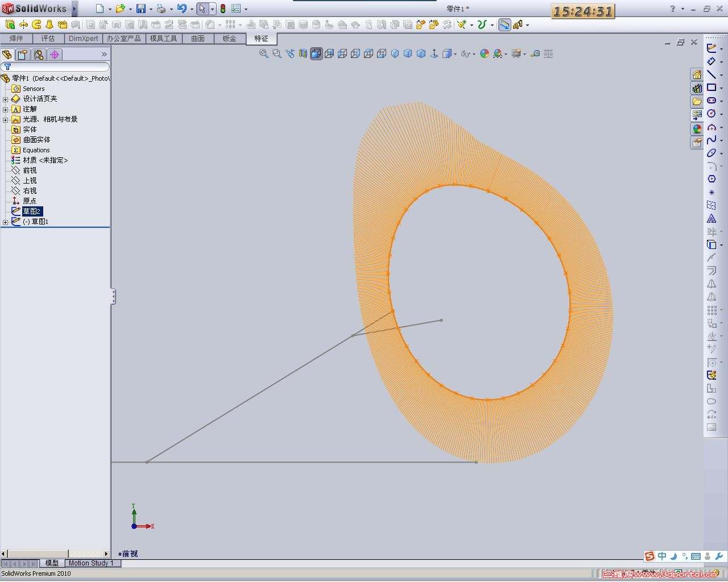Select the Swept Boss/Base feature icon
Image resolution: width=728 pixels, height=582 pixels.
click(x=36, y=24)
